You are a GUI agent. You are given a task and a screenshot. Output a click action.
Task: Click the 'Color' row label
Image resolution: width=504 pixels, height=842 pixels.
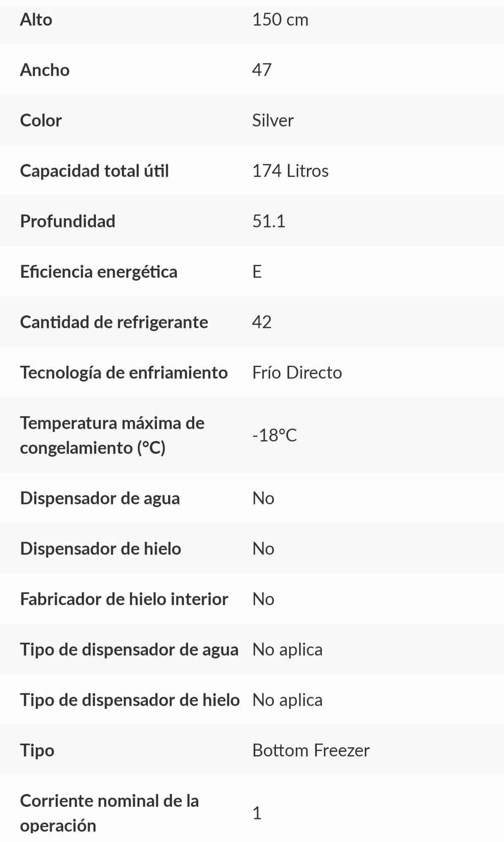click(x=40, y=121)
